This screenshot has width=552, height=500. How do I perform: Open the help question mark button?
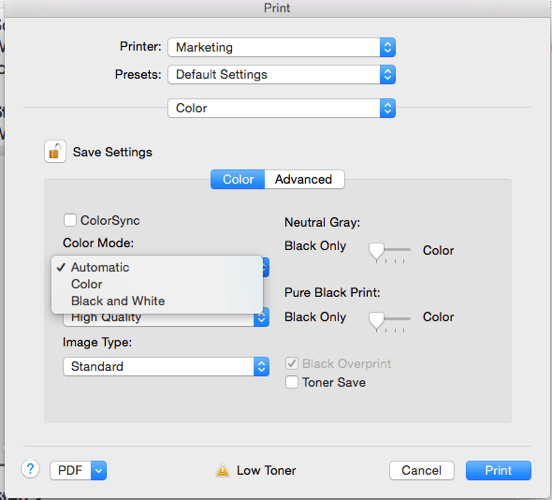tap(31, 469)
